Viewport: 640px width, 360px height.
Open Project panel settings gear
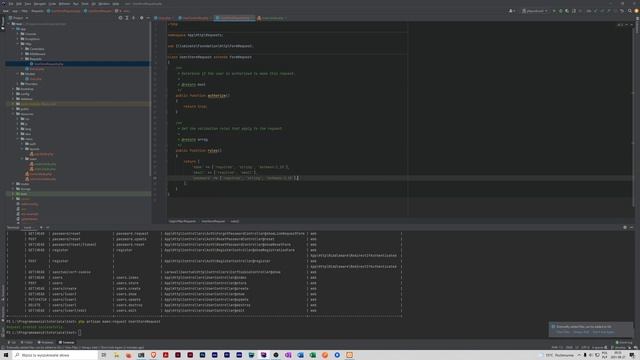pos(142,18)
